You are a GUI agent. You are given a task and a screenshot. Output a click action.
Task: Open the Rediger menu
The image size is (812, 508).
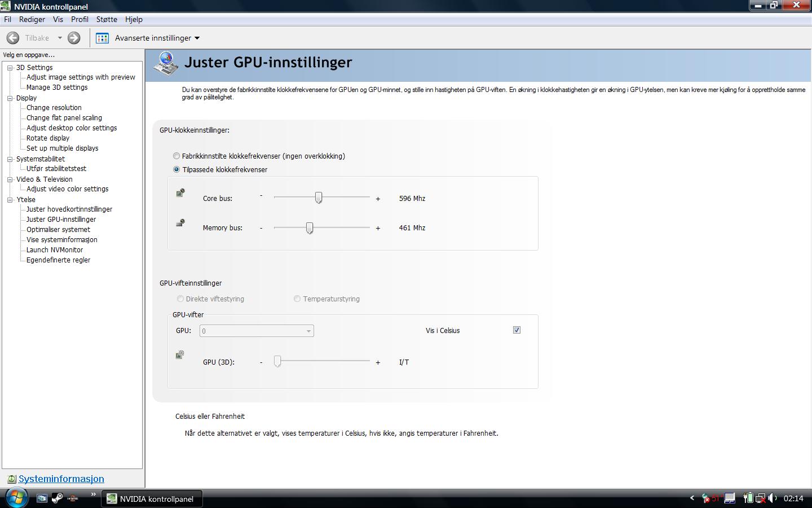coord(32,19)
